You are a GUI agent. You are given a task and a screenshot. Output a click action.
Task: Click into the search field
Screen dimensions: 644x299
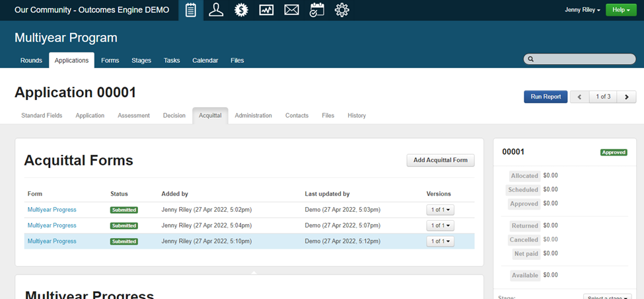(580, 60)
